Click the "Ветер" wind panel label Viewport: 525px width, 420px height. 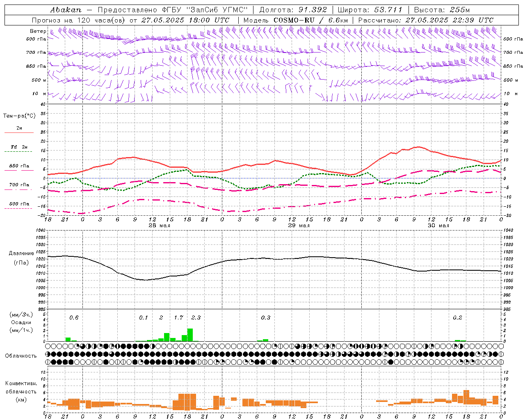[x=38, y=31]
